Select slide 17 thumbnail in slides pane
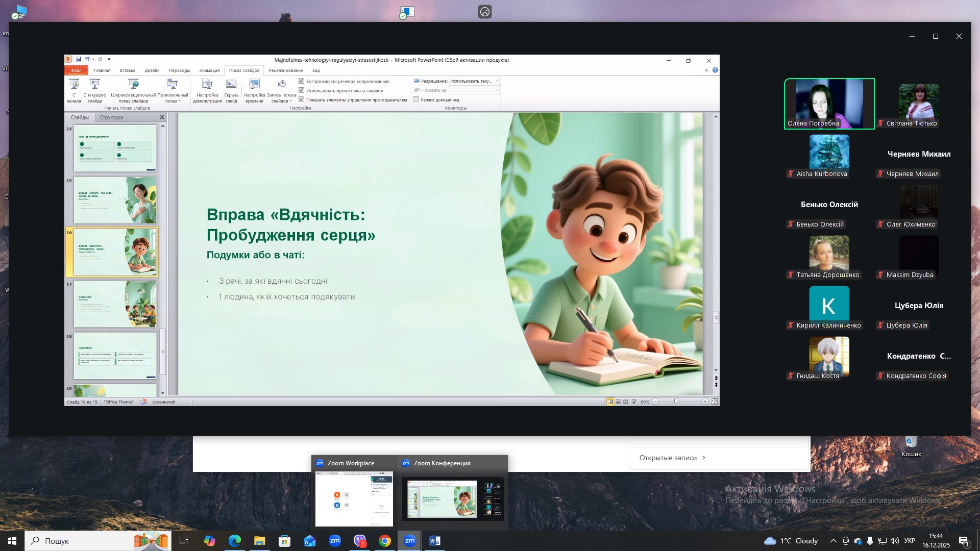 tap(115, 304)
